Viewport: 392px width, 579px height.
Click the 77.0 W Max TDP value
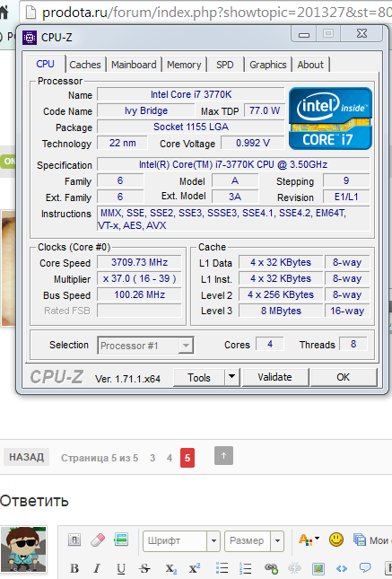(x=265, y=110)
